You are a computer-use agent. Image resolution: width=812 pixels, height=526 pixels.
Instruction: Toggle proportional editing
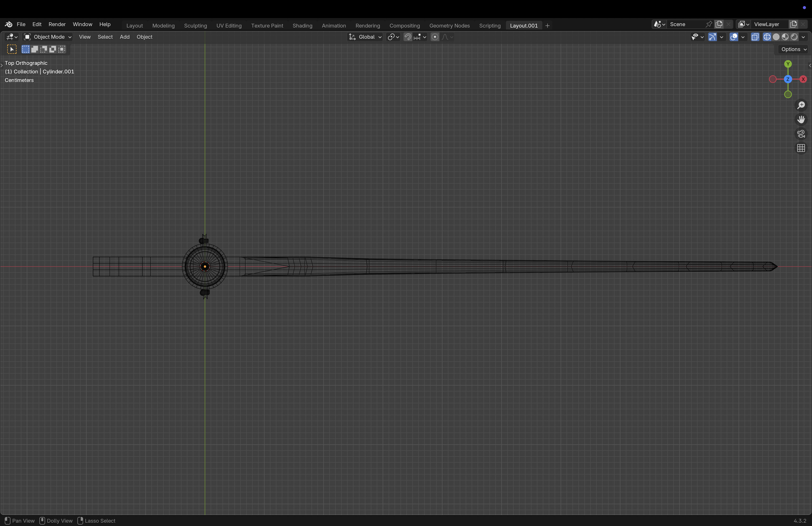(x=435, y=37)
